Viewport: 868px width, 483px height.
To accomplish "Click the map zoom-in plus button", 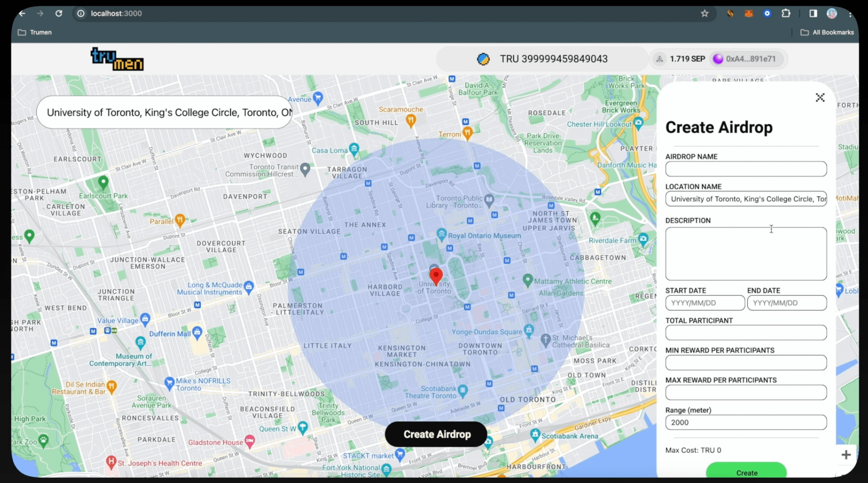I will [x=846, y=455].
